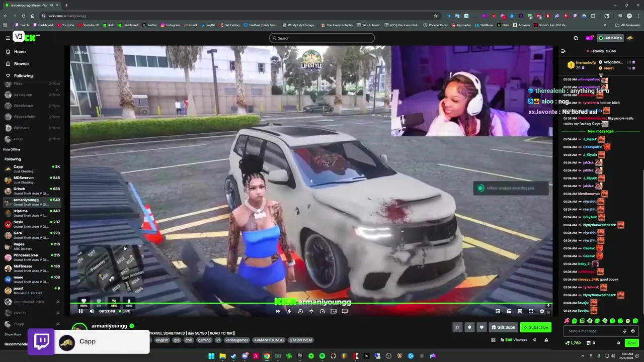Image resolution: width=644 pixels, height=362 pixels.
Task: Collapse chat panel with arrow icon
Action: click(x=563, y=51)
